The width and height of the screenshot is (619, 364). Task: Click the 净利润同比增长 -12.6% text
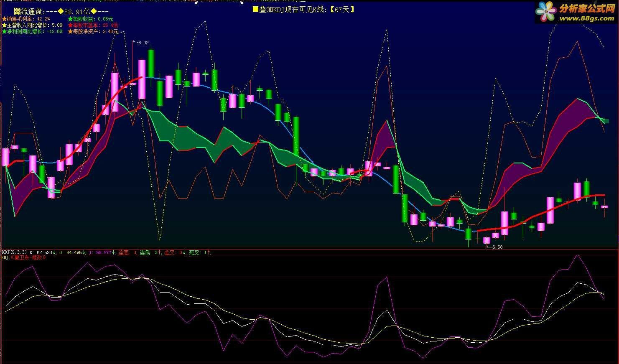[32, 31]
